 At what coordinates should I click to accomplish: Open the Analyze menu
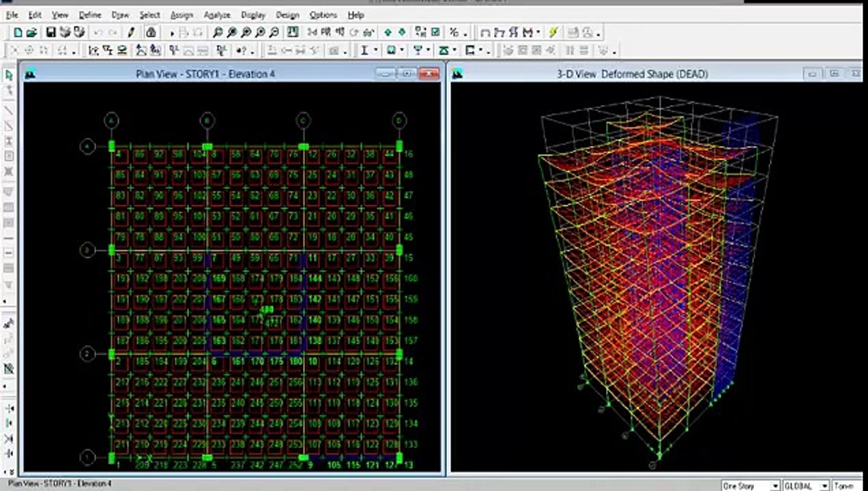pos(217,14)
